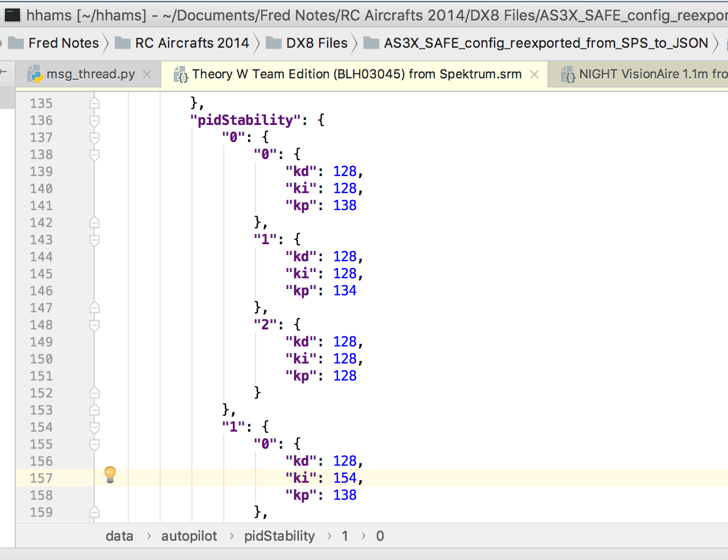This screenshot has width=728, height=560.
Task: Collapse the pidStability block at line 136
Action: pos(95,120)
